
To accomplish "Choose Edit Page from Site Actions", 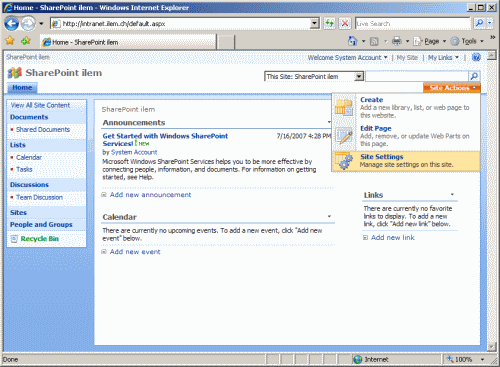I will tap(406, 136).
